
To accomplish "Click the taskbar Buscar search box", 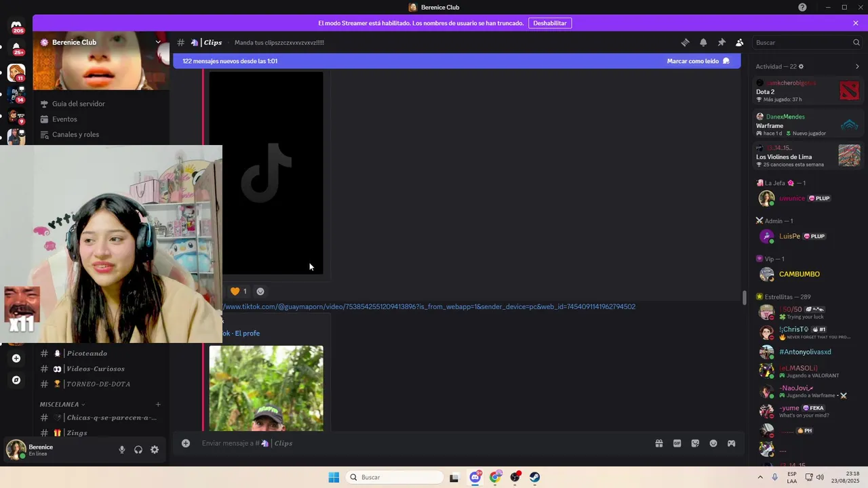I will click(395, 477).
